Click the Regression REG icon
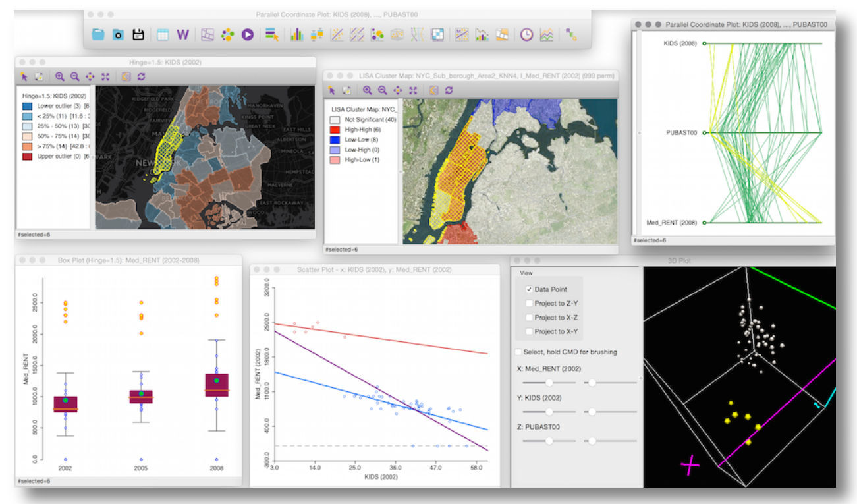This screenshot has width=857, height=504. click(570, 35)
